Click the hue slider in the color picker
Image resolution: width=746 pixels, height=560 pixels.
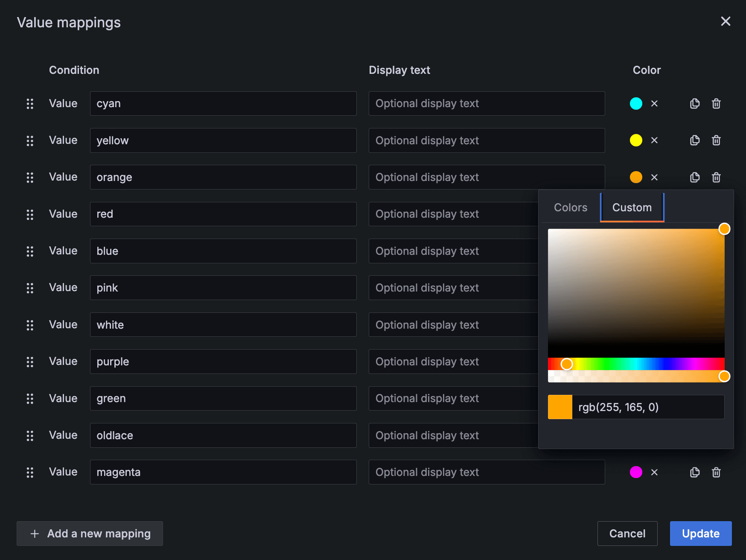[636, 364]
